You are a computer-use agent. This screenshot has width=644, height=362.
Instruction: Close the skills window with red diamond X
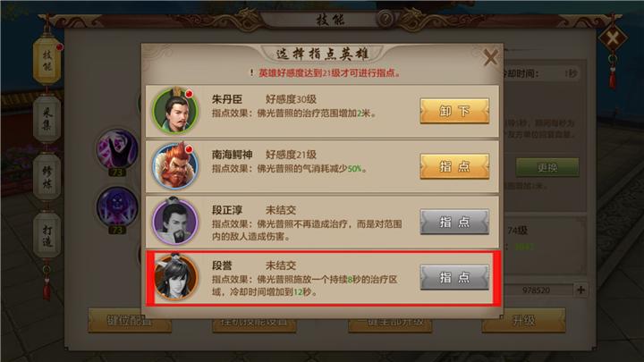pyautogui.click(x=613, y=38)
